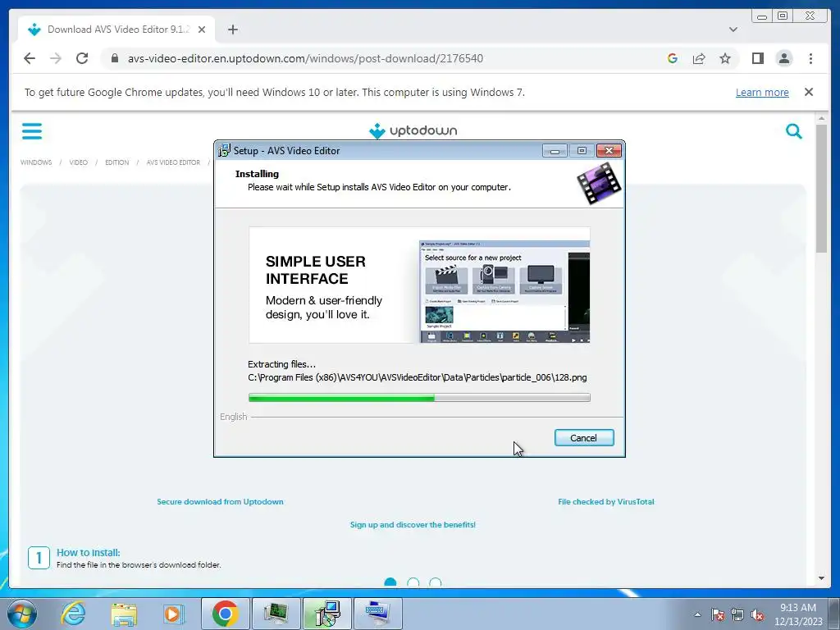The height and width of the screenshot is (630, 840).
Task: Bookmark this page with the star
Action: (x=725, y=58)
